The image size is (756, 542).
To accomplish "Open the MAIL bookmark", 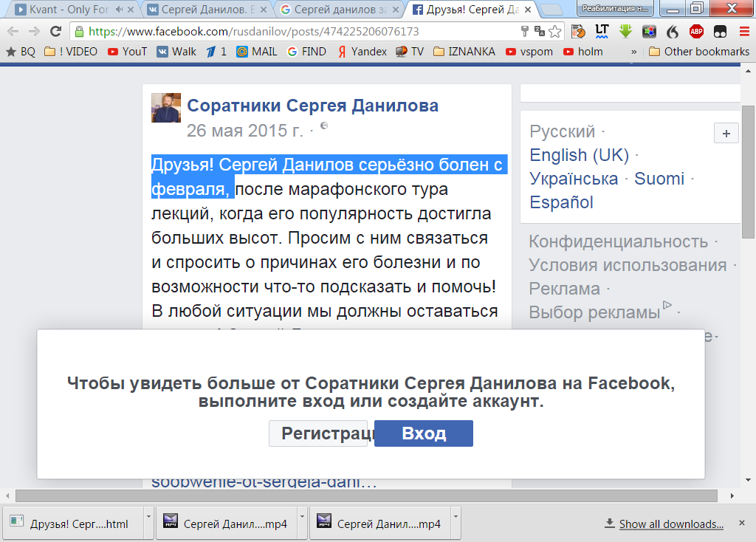I will pyautogui.click(x=256, y=52).
